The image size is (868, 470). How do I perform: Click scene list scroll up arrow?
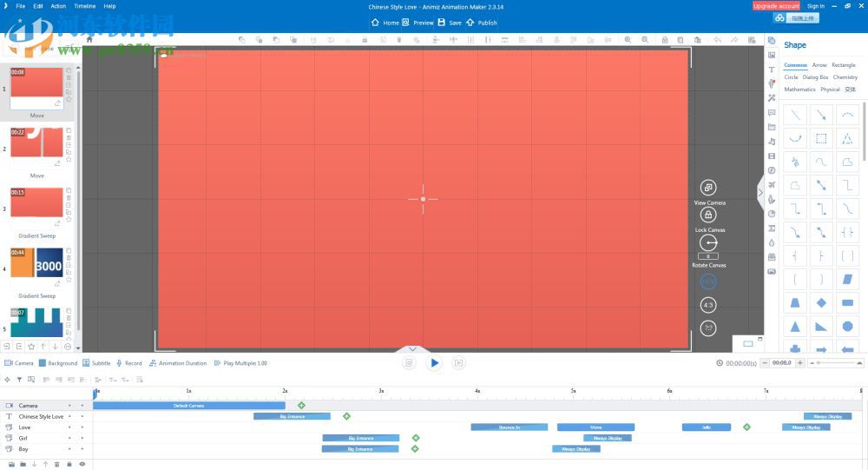[78, 68]
